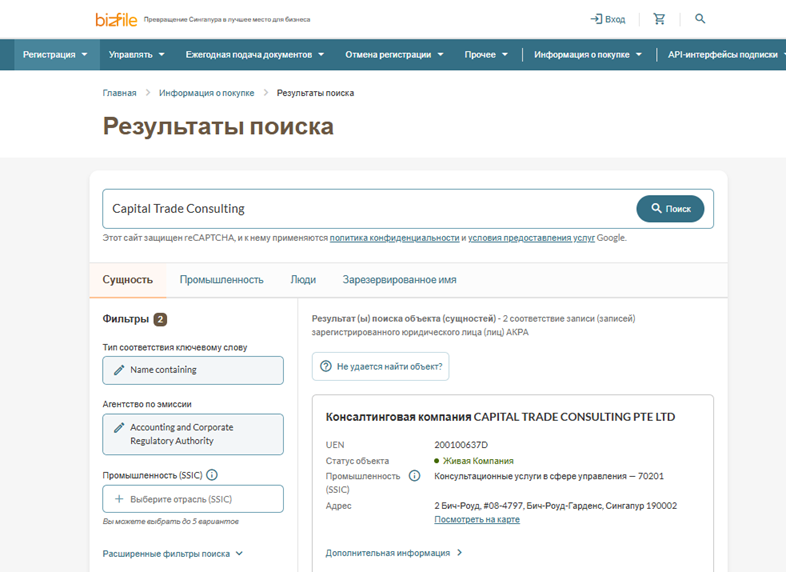
Task: Edit Accounting and Corporate Regulatory Authority filter
Action: click(x=193, y=434)
